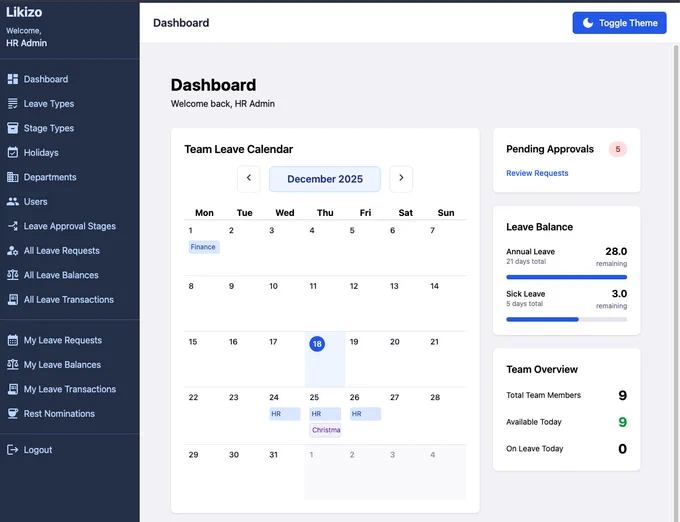
Task: Click the All Leave Balances scale icon
Action: coord(13,275)
